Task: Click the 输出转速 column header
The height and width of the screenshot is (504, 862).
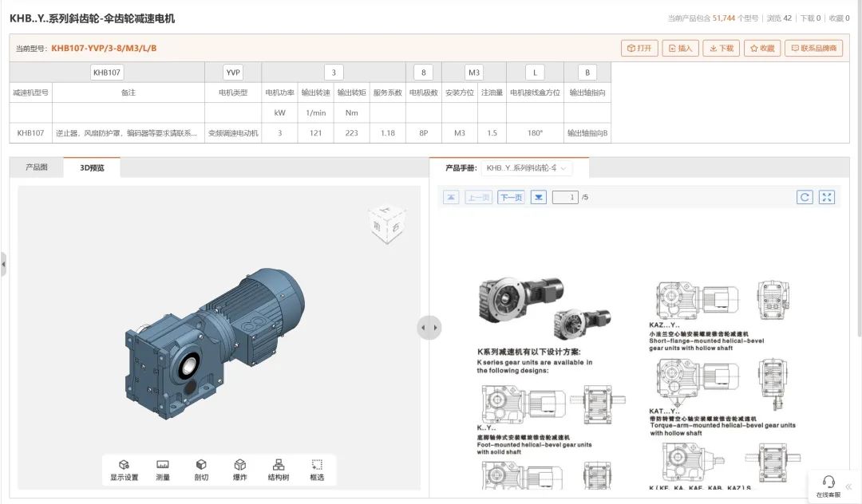Action: 315,93
